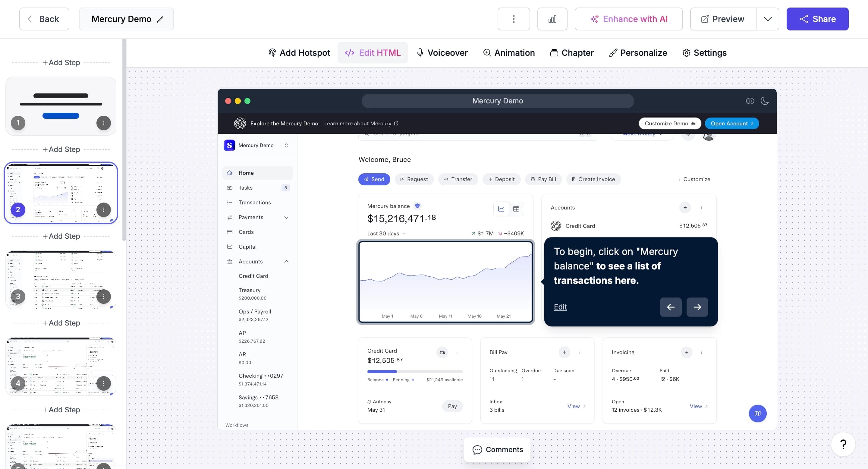The height and width of the screenshot is (469, 868).
Task: Open the Animation tab
Action: 509,53
